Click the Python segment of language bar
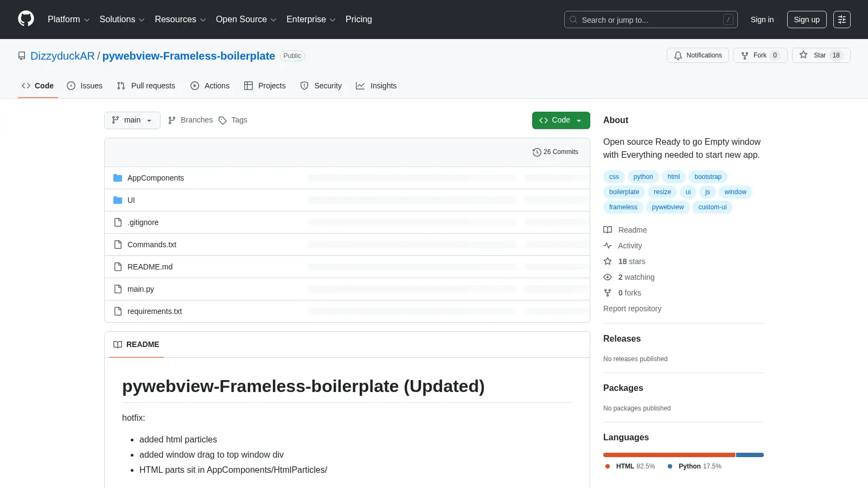 750,455
